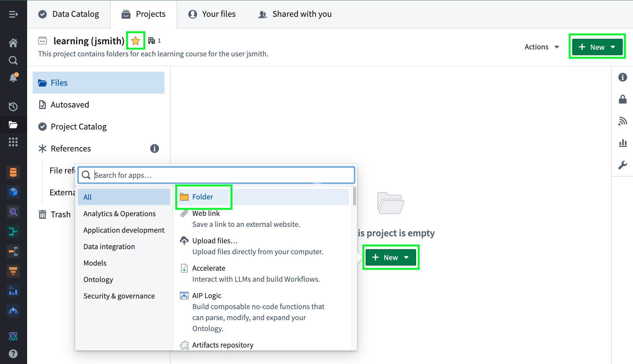Open the notifications bell icon

coord(13,77)
